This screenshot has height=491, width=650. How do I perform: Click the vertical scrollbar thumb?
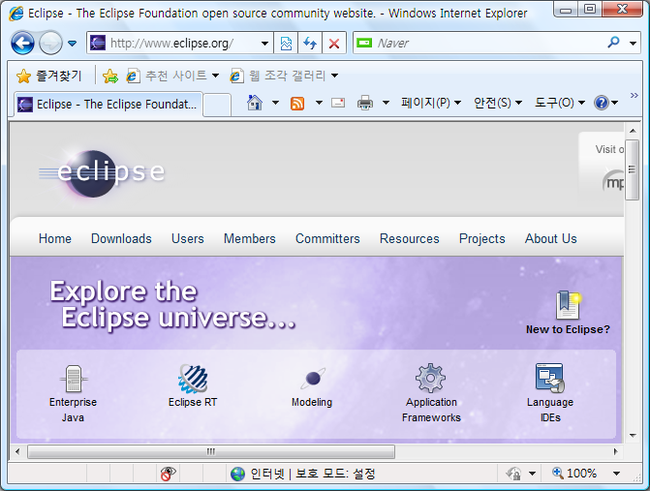point(632,170)
